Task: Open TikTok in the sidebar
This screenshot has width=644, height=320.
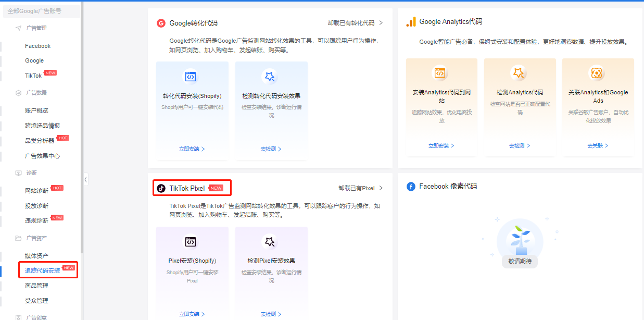Action: click(x=33, y=76)
